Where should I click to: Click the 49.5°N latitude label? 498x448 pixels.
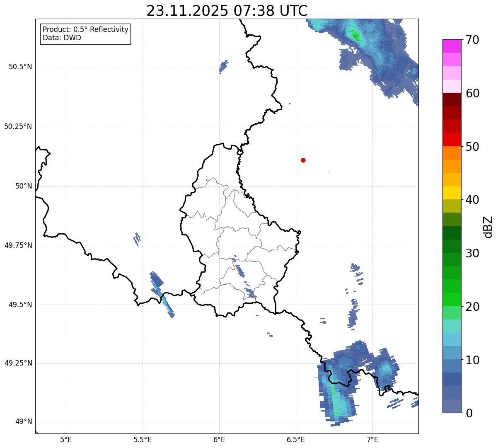click(x=20, y=305)
